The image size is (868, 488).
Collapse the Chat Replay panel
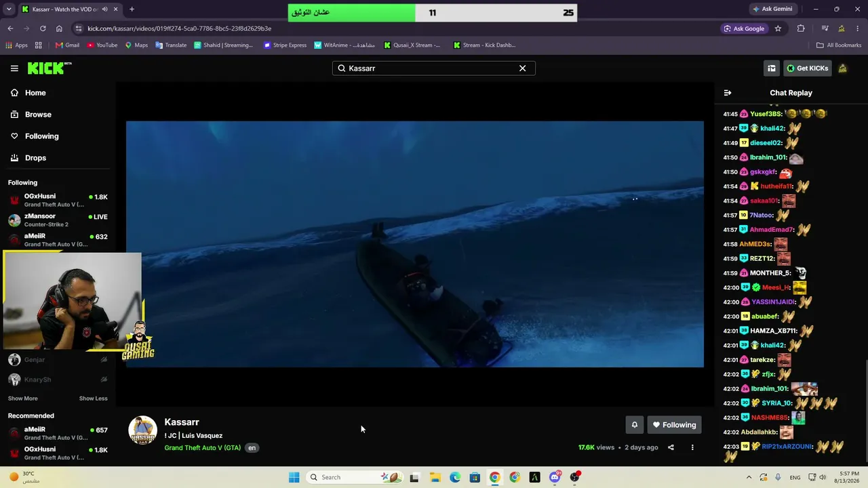click(728, 93)
